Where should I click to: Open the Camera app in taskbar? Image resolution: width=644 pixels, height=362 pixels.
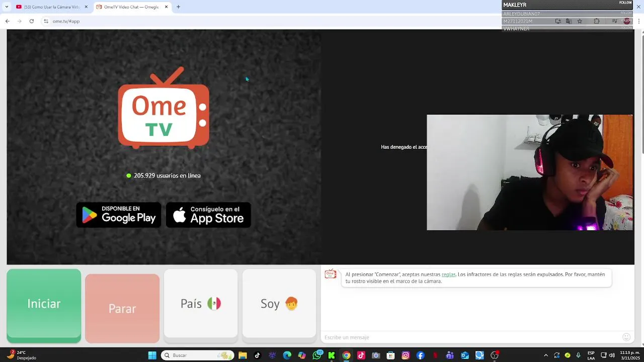[376, 355]
